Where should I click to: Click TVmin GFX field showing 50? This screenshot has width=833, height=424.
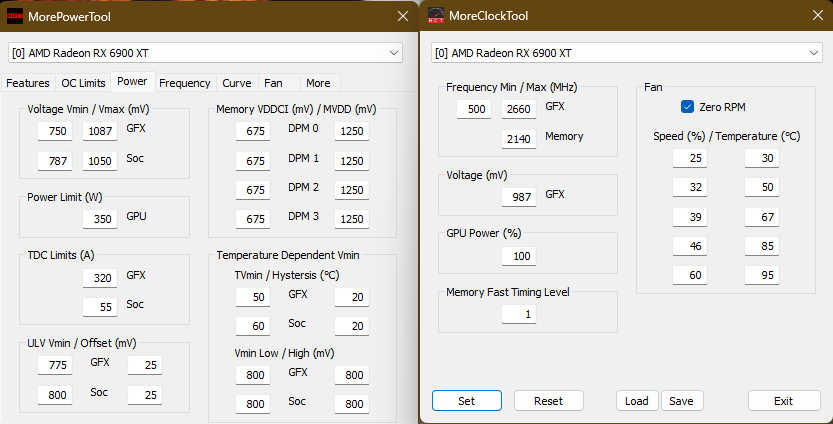[253, 297]
